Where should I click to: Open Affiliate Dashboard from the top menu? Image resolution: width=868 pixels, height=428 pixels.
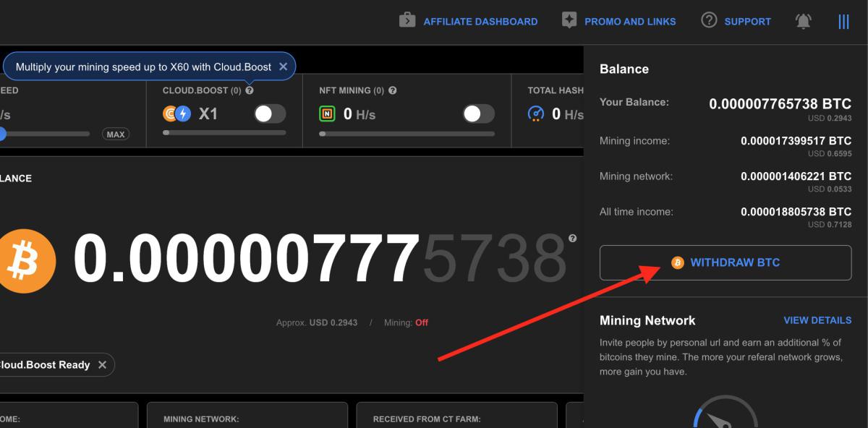(x=469, y=22)
